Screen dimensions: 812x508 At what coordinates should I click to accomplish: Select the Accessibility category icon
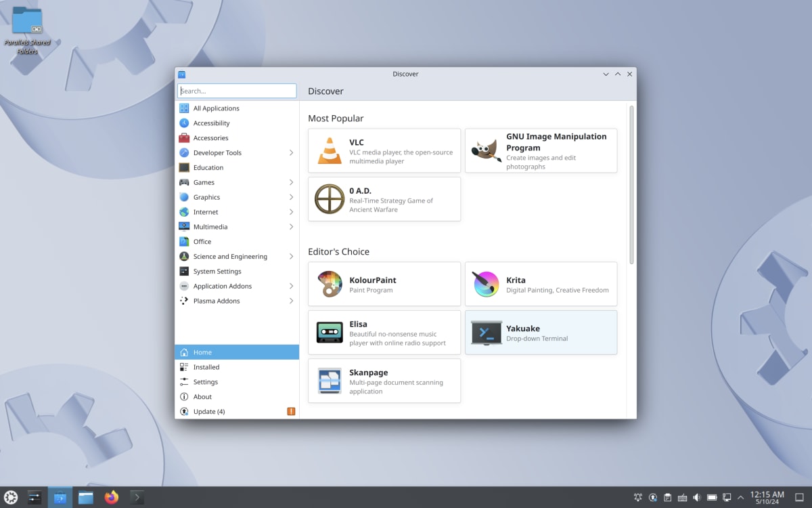(184, 123)
